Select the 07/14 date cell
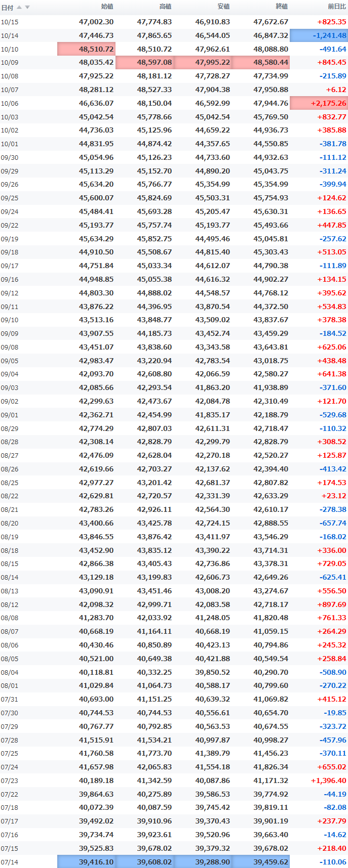The width and height of the screenshot is (348, 868). click(10, 862)
